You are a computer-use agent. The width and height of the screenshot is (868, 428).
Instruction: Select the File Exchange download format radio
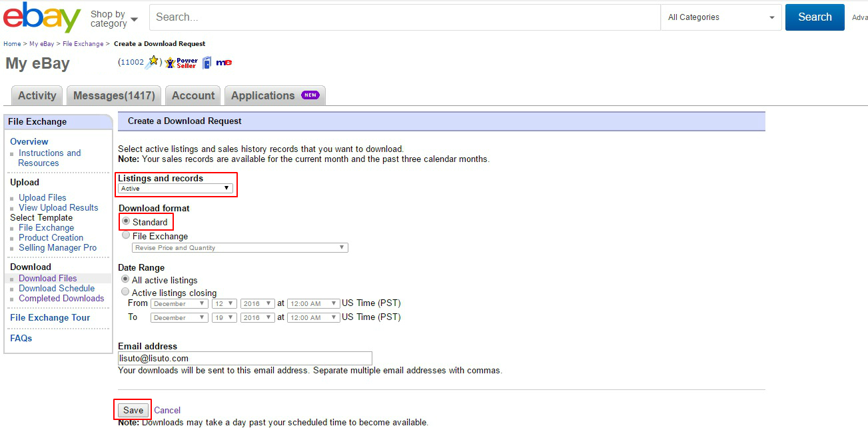click(126, 235)
